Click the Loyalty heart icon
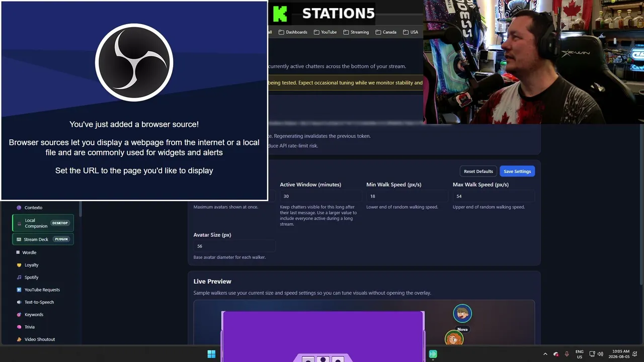This screenshot has width=644, height=362. coord(19,265)
